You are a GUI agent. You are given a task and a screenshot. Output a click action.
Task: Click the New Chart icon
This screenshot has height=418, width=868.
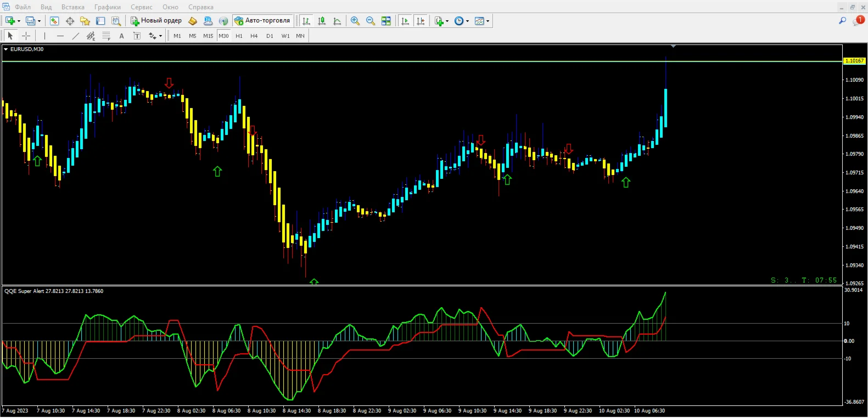tap(10, 21)
